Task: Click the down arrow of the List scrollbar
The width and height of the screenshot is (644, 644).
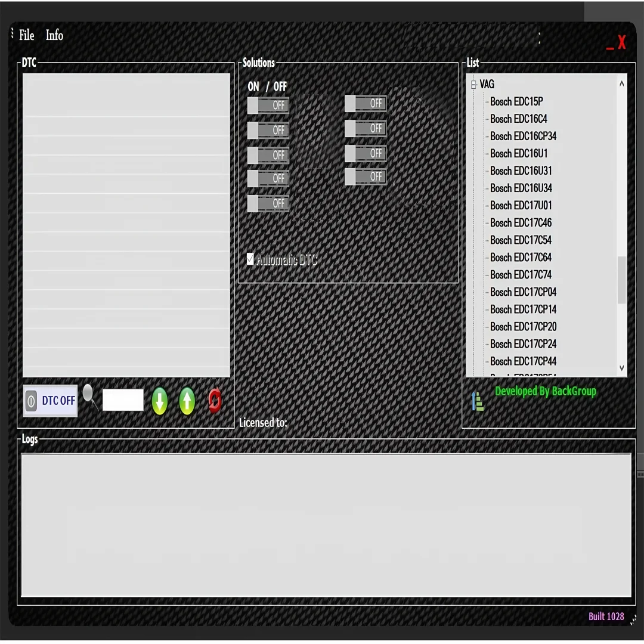Action: (621, 368)
